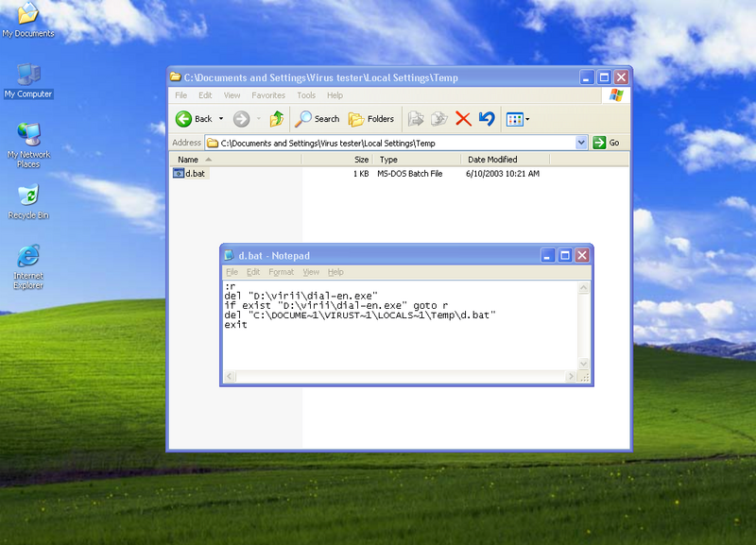Close the d.bat Notepad window
Screen dimensions: 756x545
click(x=582, y=255)
